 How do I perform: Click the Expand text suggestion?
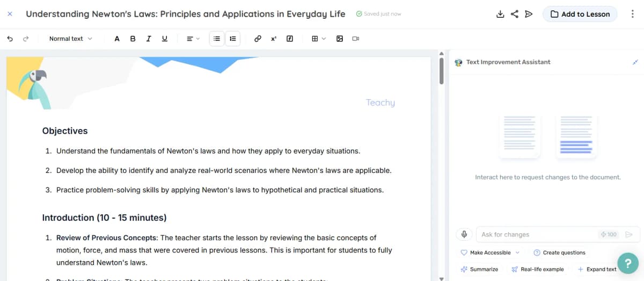[597, 269]
